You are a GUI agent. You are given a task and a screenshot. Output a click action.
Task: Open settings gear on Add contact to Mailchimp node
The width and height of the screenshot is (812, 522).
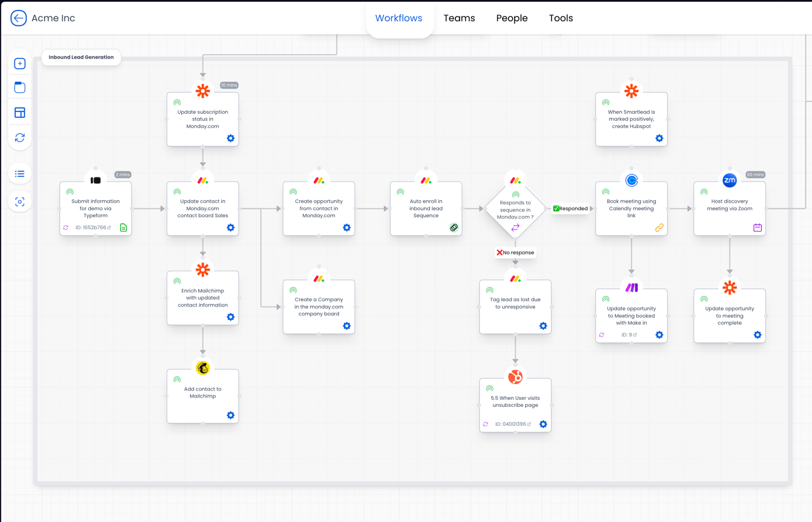pyautogui.click(x=230, y=415)
